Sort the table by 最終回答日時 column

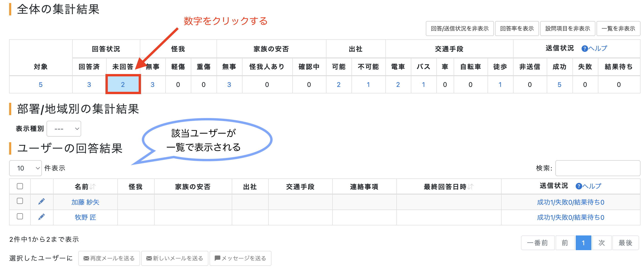pos(470,187)
